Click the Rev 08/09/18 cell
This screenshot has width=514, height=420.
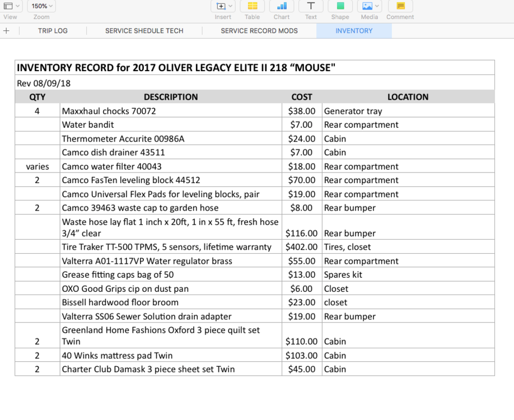(44, 83)
